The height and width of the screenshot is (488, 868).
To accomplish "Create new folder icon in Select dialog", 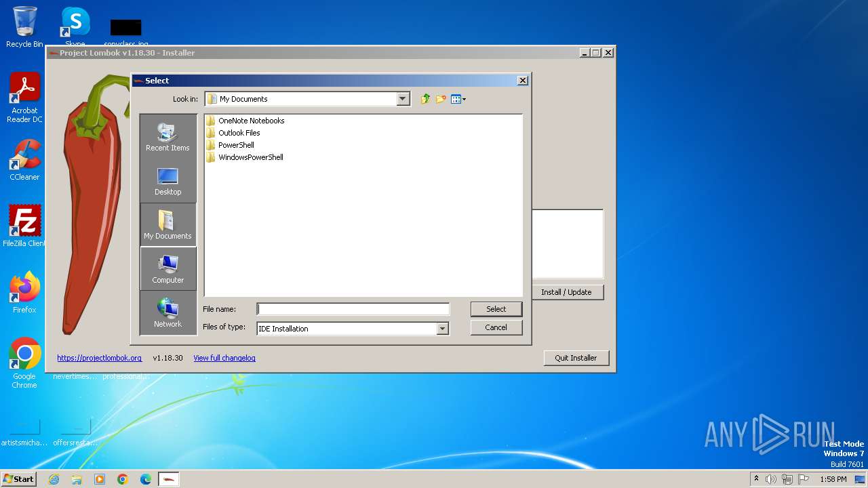I will (441, 99).
